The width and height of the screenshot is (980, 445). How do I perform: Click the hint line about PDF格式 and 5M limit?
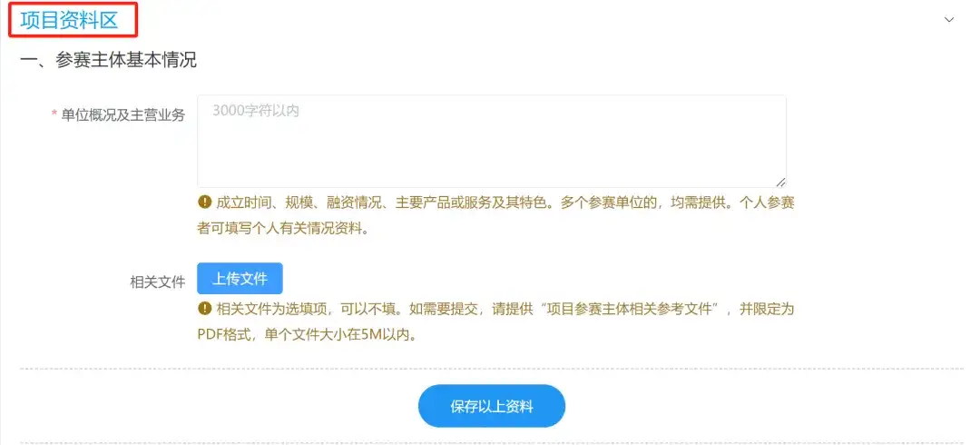[307, 334]
